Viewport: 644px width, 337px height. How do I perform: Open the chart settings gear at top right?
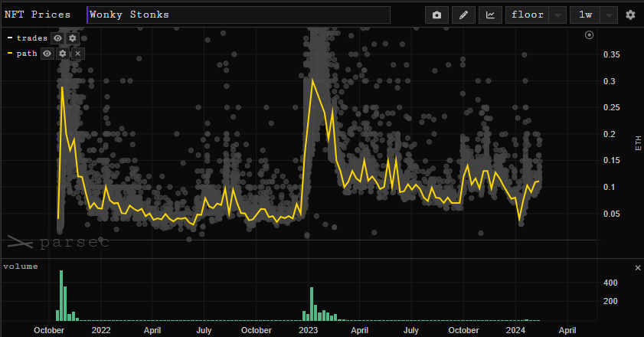[630, 15]
